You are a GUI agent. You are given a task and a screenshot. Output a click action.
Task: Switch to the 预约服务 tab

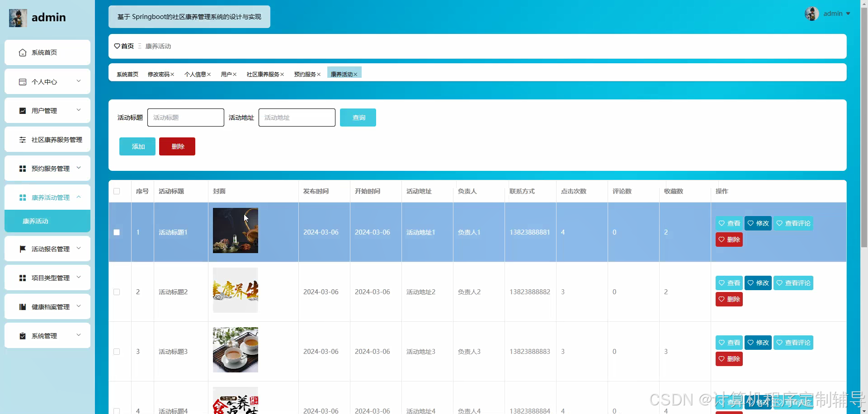click(x=305, y=75)
